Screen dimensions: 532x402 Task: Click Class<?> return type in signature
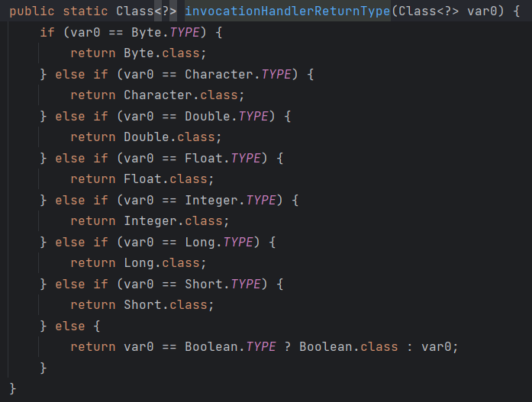pos(147,11)
